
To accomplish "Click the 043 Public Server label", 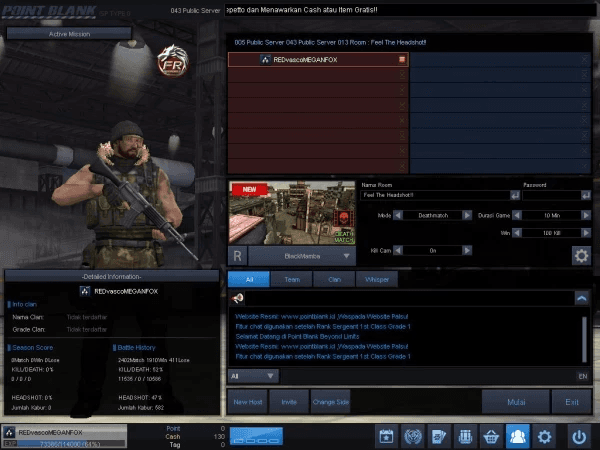I will pyautogui.click(x=196, y=11).
